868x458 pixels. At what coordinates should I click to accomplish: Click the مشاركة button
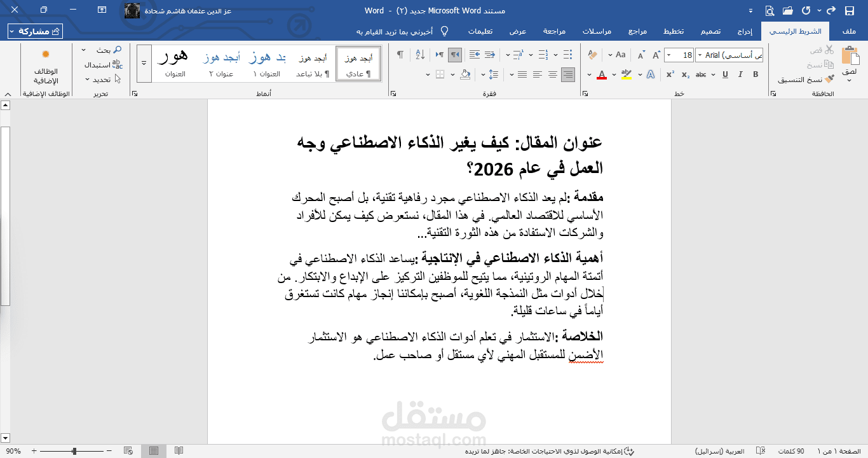pyautogui.click(x=35, y=31)
